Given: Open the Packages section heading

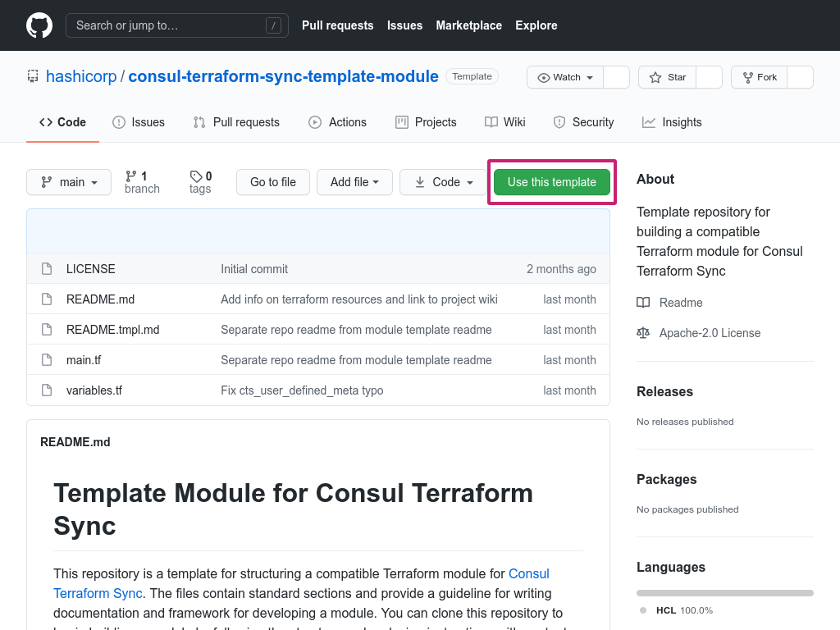Looking at the screenshot, I should [666, 479].
